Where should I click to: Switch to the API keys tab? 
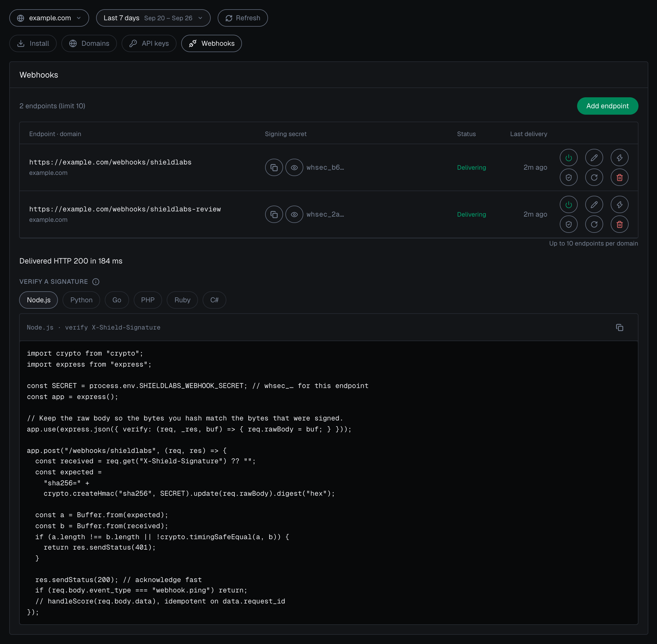(149, 43)
